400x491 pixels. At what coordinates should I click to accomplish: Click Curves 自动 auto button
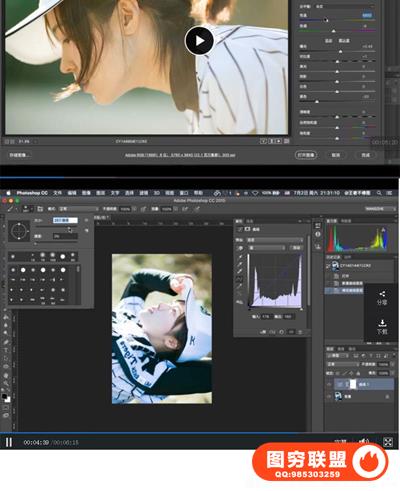[x=296, y=248]
